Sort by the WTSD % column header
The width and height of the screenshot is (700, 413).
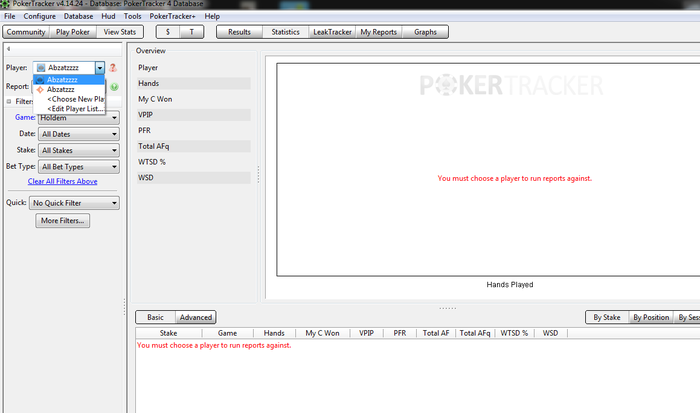[x=514, y=333]
